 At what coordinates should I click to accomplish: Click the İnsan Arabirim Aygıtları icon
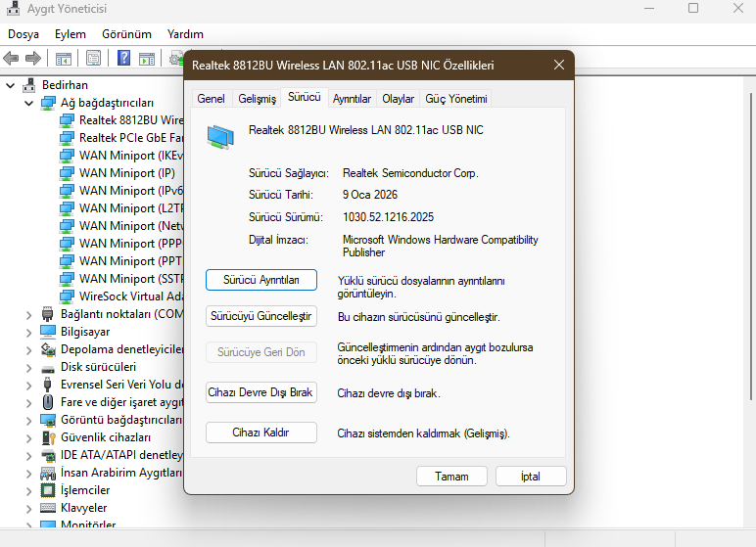pos(48,474)
